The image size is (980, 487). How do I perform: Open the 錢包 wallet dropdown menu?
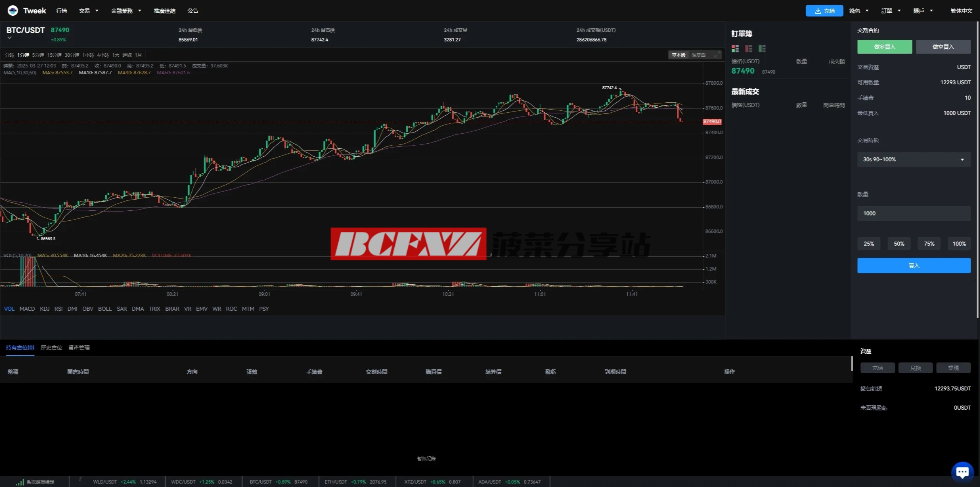(x=858, y=11)
